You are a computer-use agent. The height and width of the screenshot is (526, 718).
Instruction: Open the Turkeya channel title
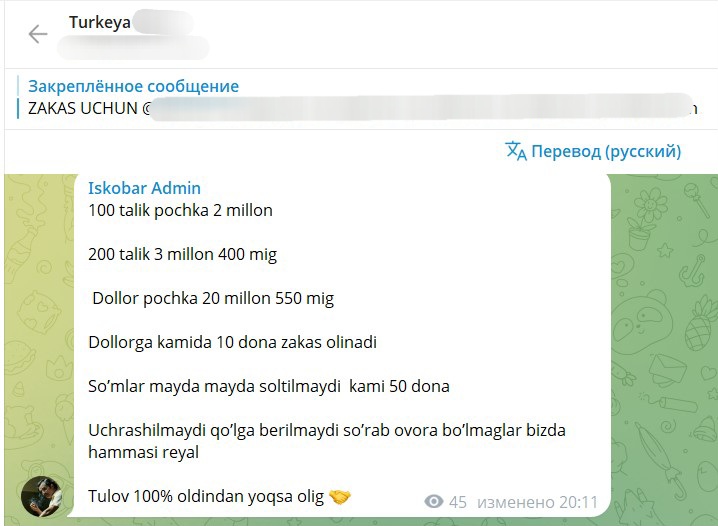[99, 22]
